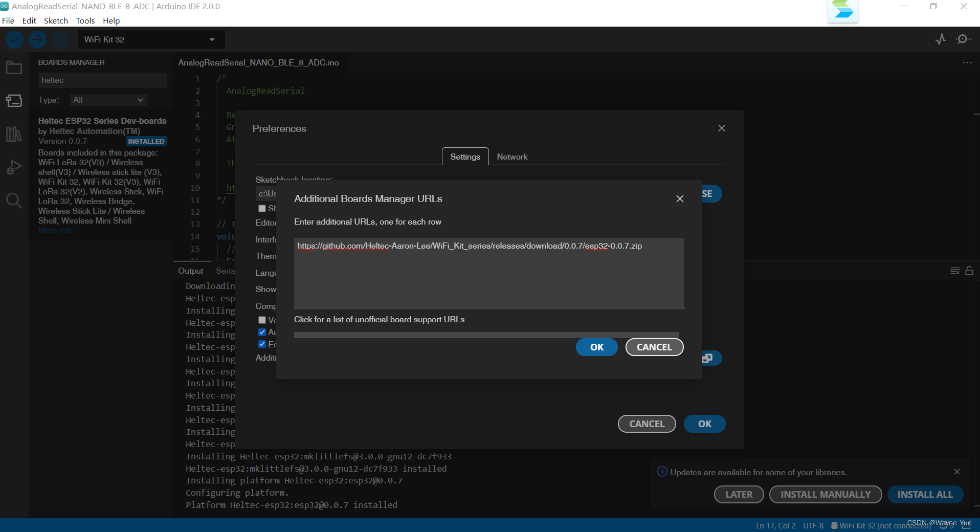The height and width of the screenshot is (532, 980).
Task: Enable the verbose compile output checkbox
Action: pos(262,320)
